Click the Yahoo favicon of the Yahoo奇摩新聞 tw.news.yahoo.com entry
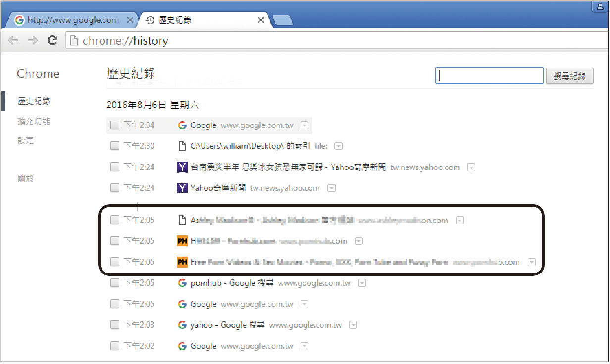The height and width of the screenshot is (364, 610). pos(182,188)
